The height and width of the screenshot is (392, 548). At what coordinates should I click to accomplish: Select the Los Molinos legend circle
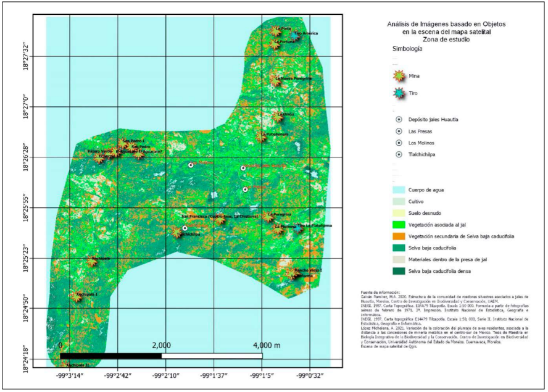[399, 143]
